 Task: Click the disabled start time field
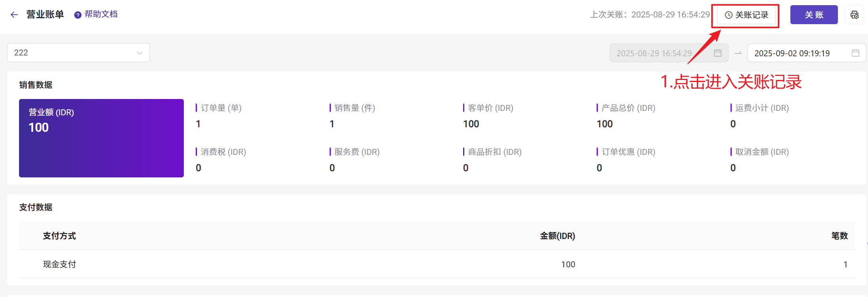point(669,53)
